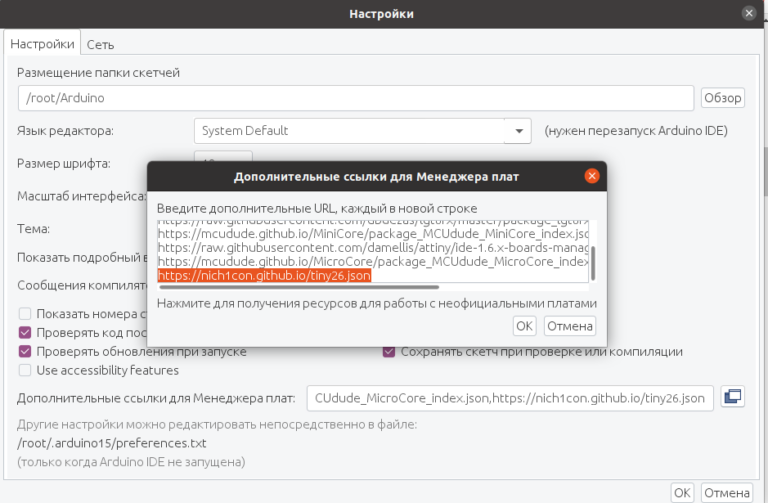The width and height of the screenshot is (768, 503).
Task: Select the highlighted tiny26.json URL line
Action: [264, 275]
